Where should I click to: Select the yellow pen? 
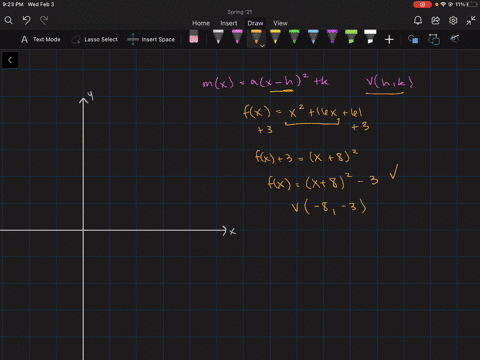click(x=275, y=37)
